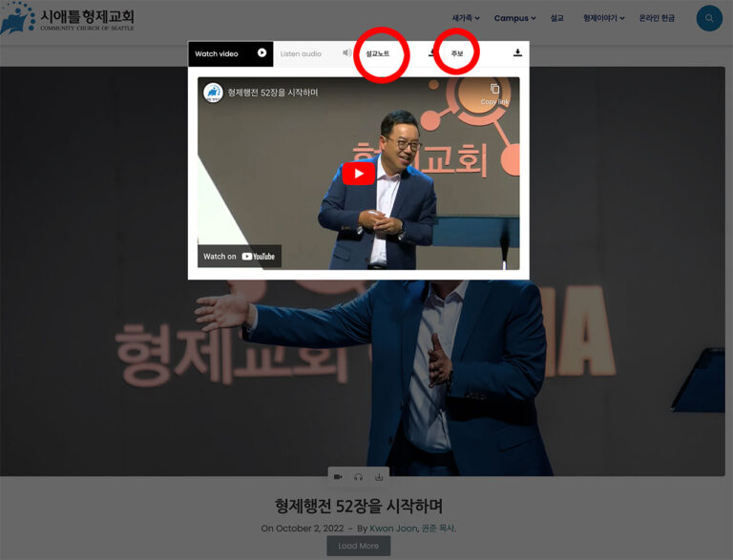
Task: Click the download icon right of 주보
Action: 517,53
